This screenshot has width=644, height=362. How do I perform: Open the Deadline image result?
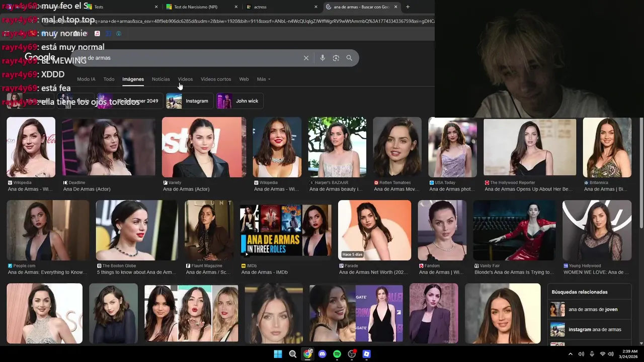pyautogui.click(x=109, y=147)
